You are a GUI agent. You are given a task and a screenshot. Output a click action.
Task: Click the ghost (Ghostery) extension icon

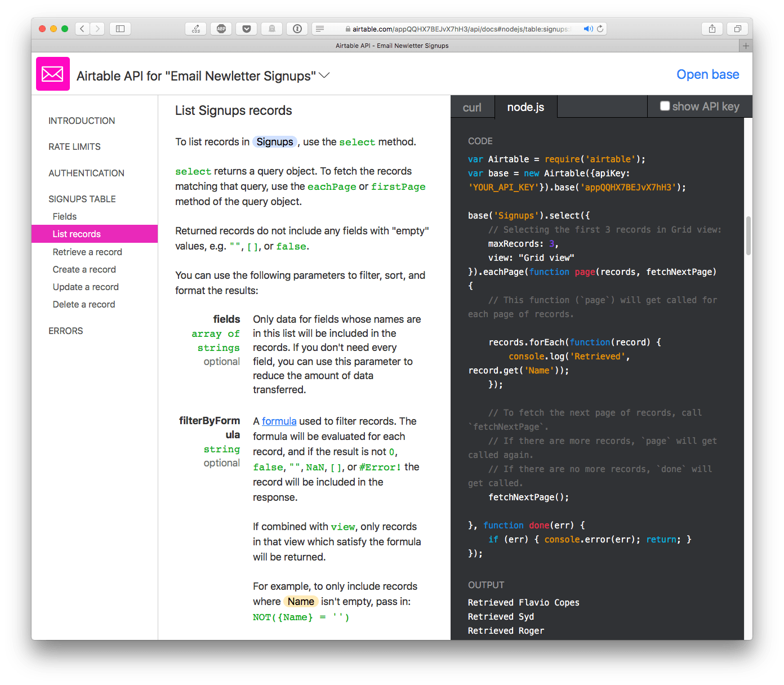click(x=272, y=29)
